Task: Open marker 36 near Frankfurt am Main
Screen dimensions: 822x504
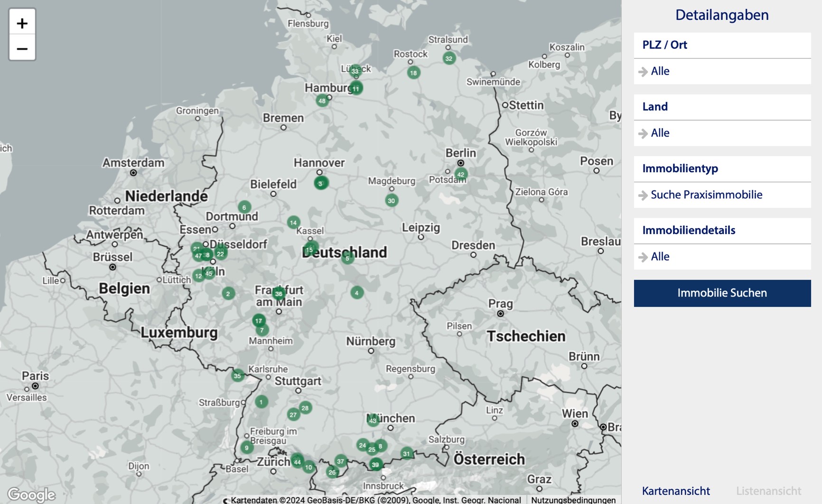Action: 278,294
